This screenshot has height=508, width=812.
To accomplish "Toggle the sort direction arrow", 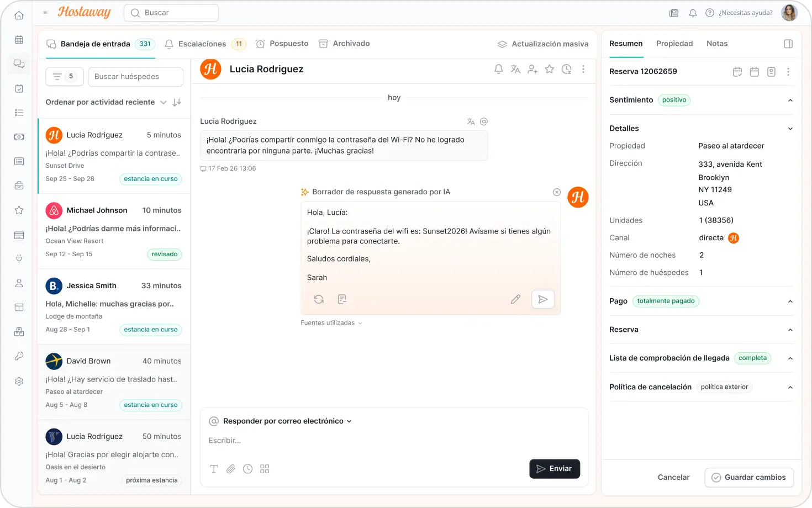I will coord(177,102).
